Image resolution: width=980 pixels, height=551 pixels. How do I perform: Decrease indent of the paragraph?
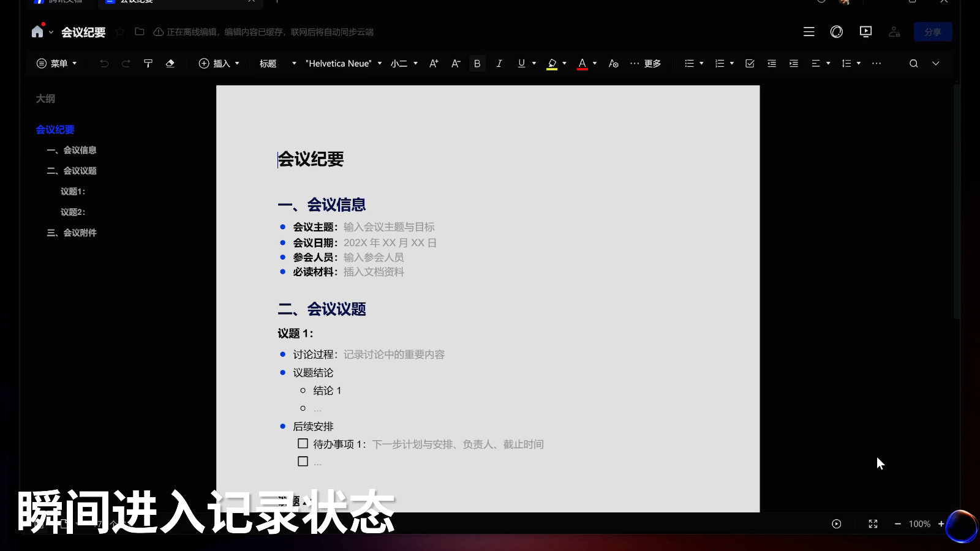click(x=772, y=64)
